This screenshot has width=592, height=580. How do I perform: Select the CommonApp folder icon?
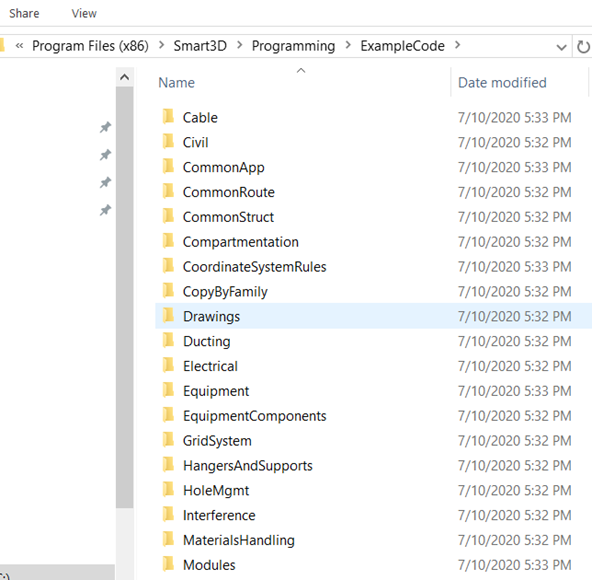tap(168, 167)
